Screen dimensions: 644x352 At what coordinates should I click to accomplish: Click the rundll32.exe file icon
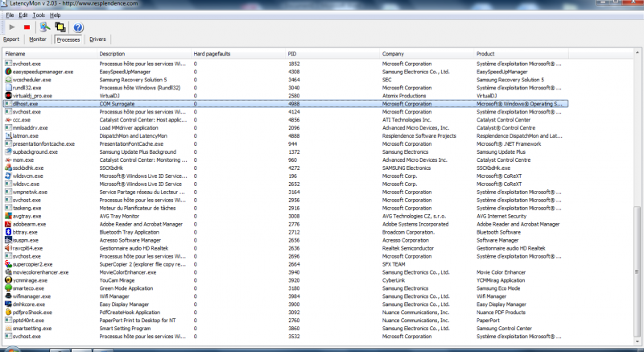coord(8,88)
